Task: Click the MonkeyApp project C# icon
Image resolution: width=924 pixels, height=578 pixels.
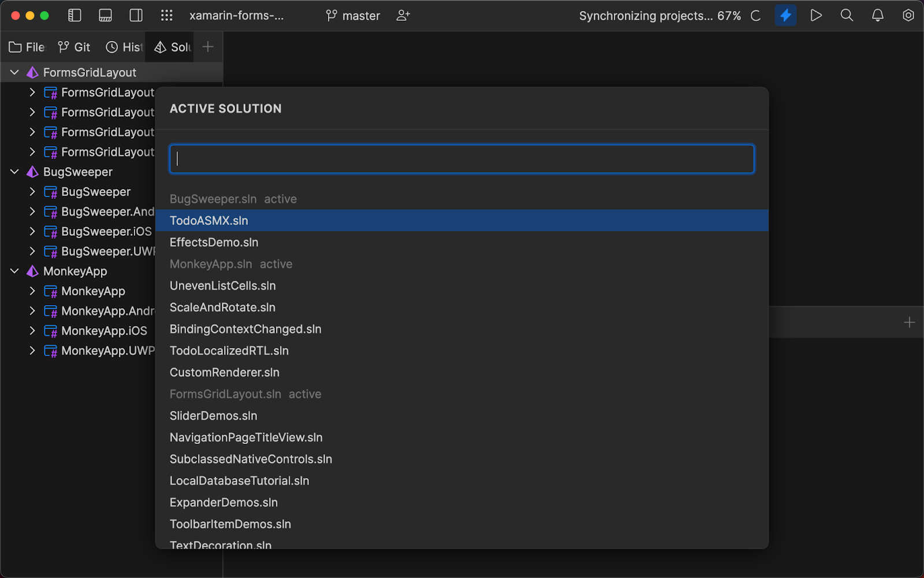Action: pos(51,291)
